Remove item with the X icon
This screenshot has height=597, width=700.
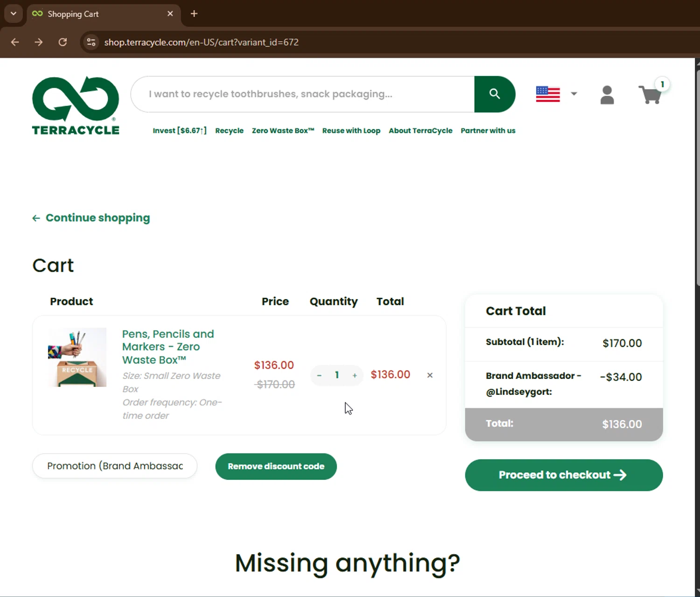(x=430, y=375)
